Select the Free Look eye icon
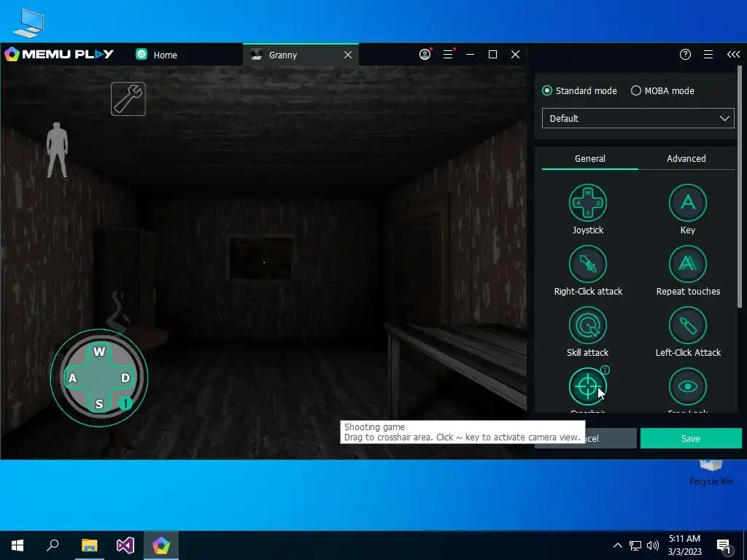This screenshot has width=747, height=560. click(687, 386)
